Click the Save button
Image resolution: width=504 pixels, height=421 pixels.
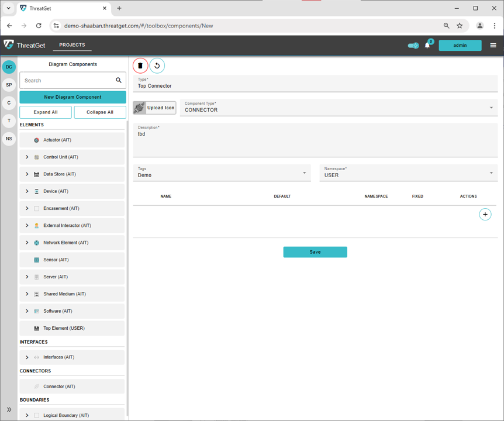pos(315,252)
